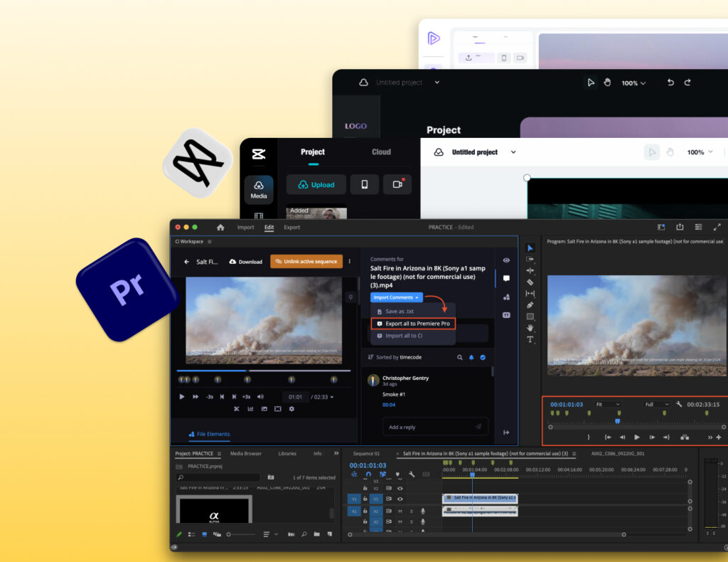Mute the A1 audio track
Screen dimensions: 728x562
[400, 511]
